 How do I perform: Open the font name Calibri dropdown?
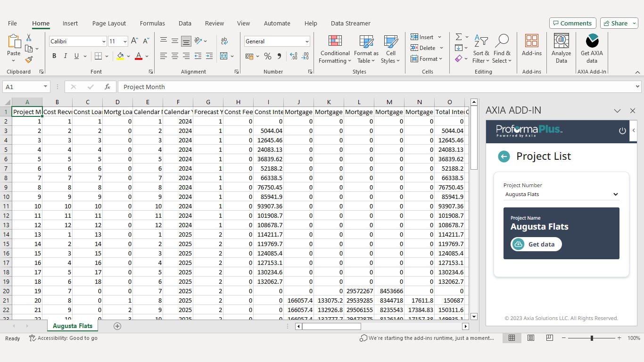(x=104, y=41)
